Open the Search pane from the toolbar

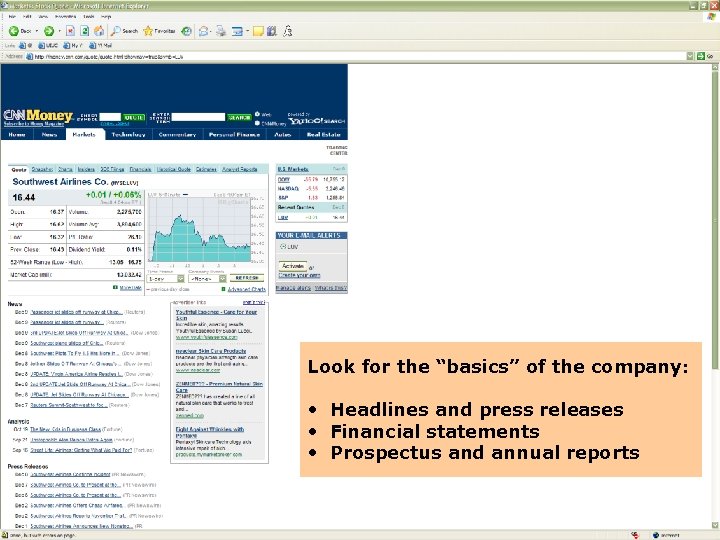click(x=124, y=31)
